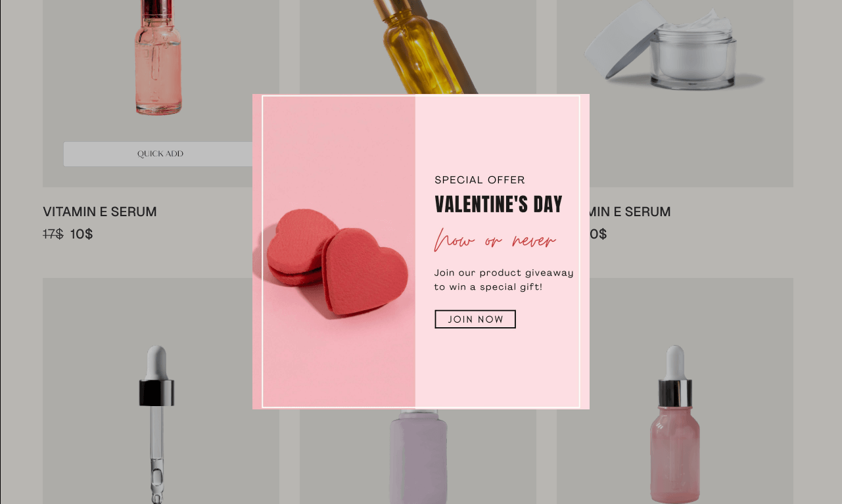This screenshot has width=842, height=504.
Task: Click the right product's partially hidden price
Action: [598, 234]
